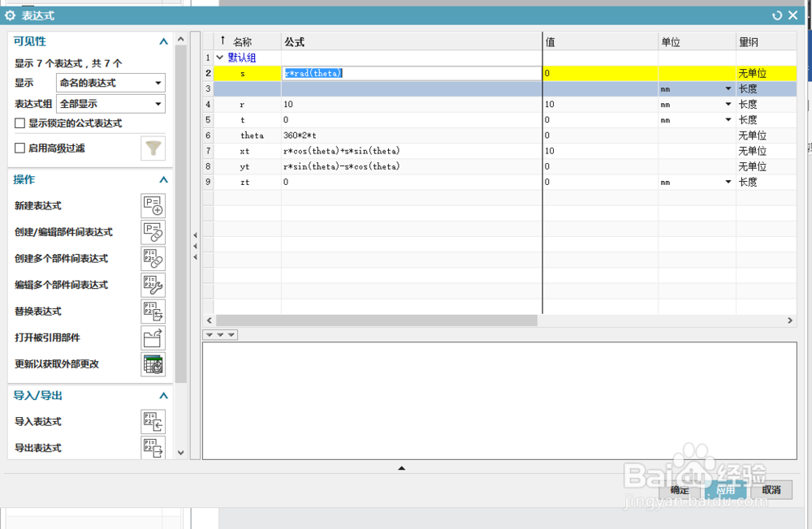This screenshot has width=812, height=529.
Task: Click the gear icon beside 表达式 title
Action: 10,15
